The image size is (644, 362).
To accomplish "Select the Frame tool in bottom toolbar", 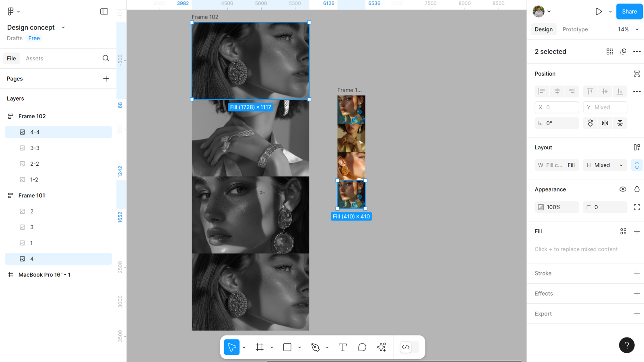I will (260, 347).
